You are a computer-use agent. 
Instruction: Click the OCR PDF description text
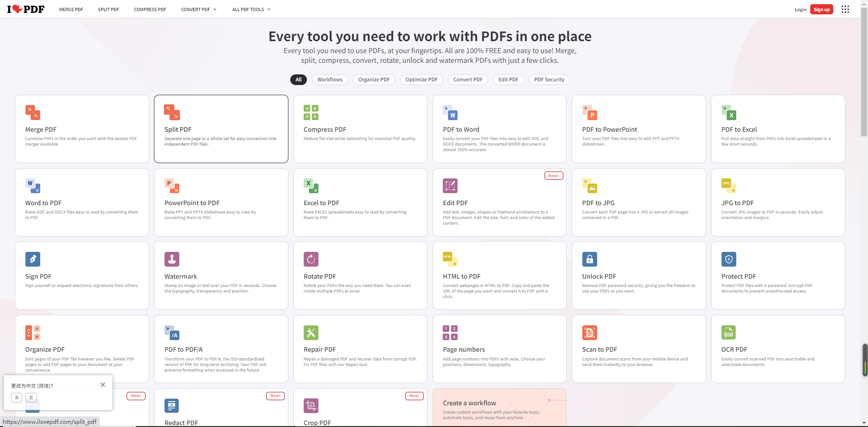click(x=768, y=362)
